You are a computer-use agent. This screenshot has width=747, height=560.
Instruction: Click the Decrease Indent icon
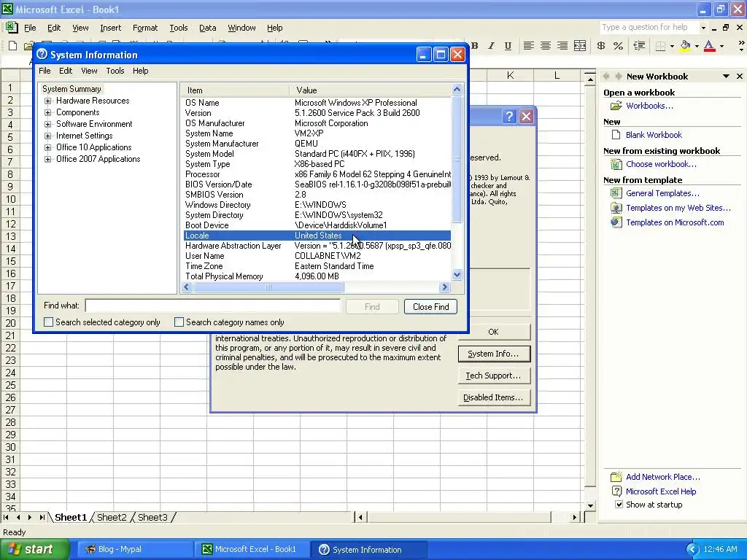pos(639,46)
